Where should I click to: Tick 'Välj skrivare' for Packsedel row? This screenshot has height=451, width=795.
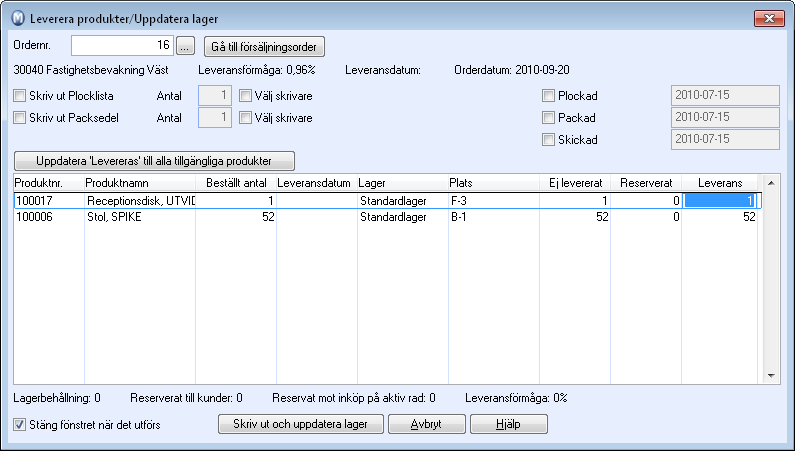pyautogui.click(x=245, y=118)
